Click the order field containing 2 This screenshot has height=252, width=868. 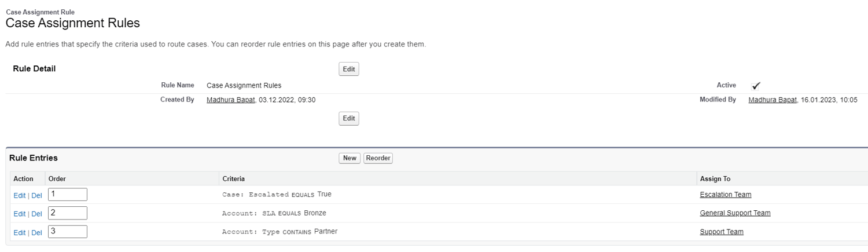(68, 213)
